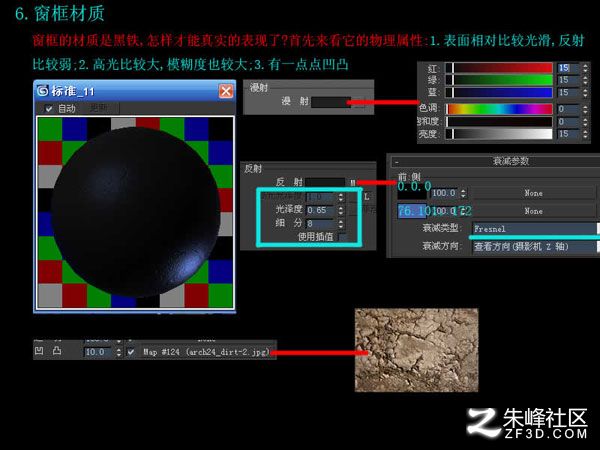Viewport: 600px width, 450px height.
Task: Collapse the 衰减参数 rollout
Action: coord(396,161)
